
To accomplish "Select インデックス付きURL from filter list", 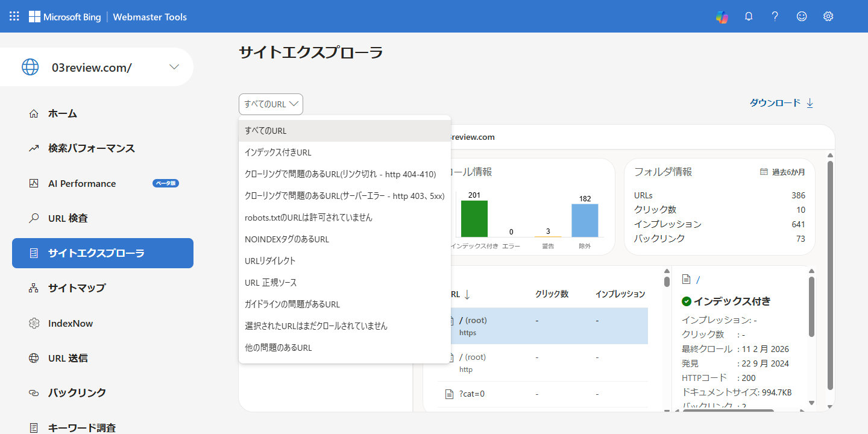I will pyautogui.click(x=278, y=153).
